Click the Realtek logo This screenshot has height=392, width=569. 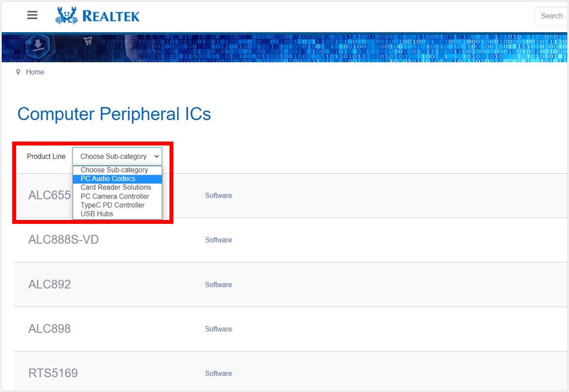coord(98,16)
